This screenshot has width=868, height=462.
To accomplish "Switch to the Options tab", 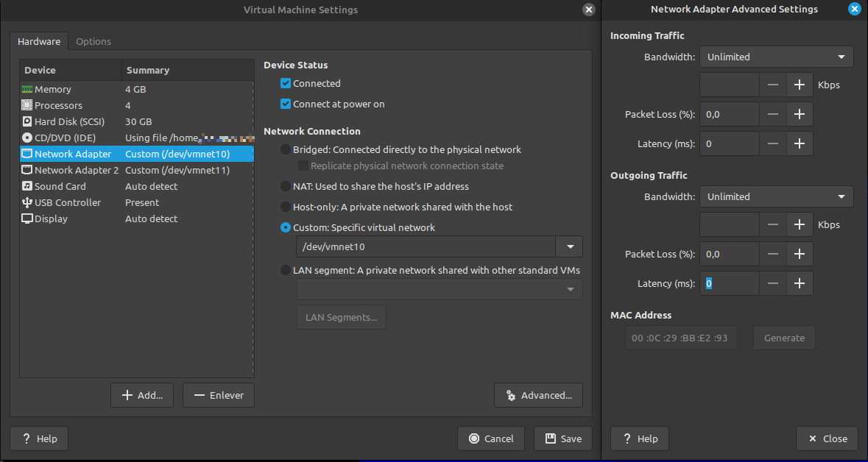I will [x=93, y=41].
